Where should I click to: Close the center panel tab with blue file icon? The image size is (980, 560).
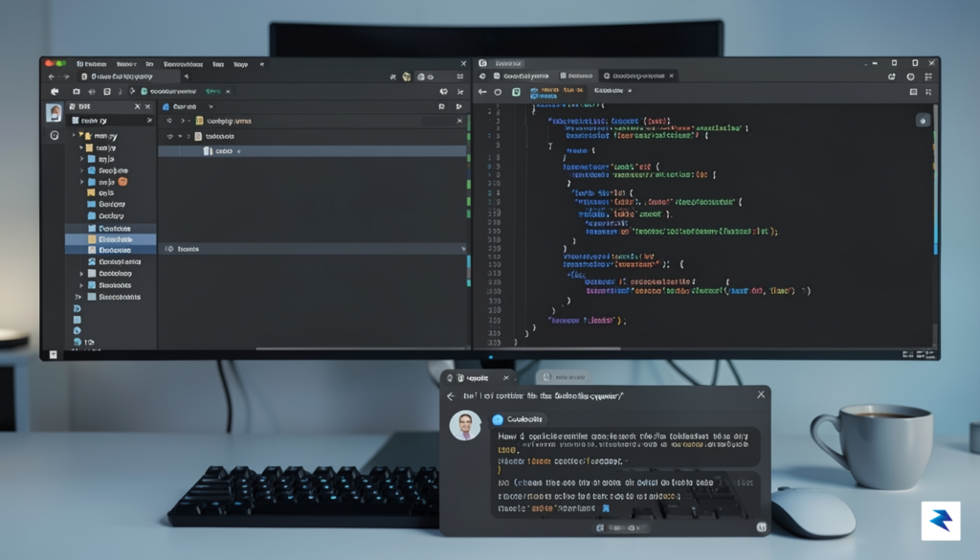click(211, 107)
